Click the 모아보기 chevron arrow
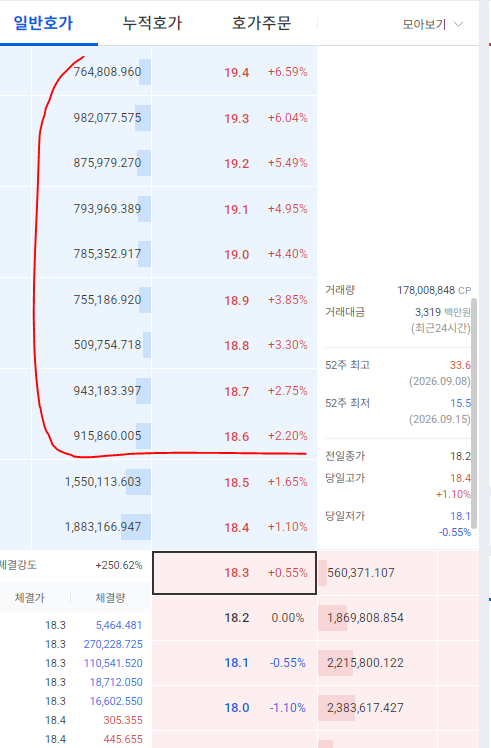Viewport: 491px width, 748px height. (458, 24)
